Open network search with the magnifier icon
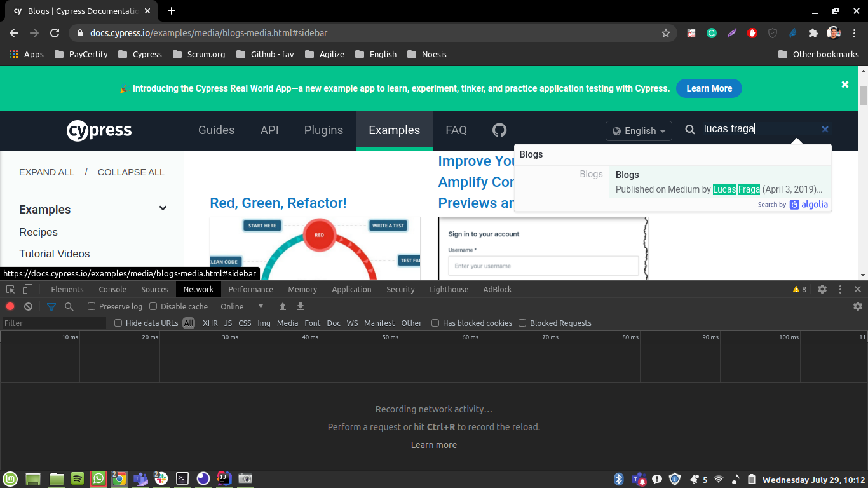The image size is (868, 488). pos(69,306)
